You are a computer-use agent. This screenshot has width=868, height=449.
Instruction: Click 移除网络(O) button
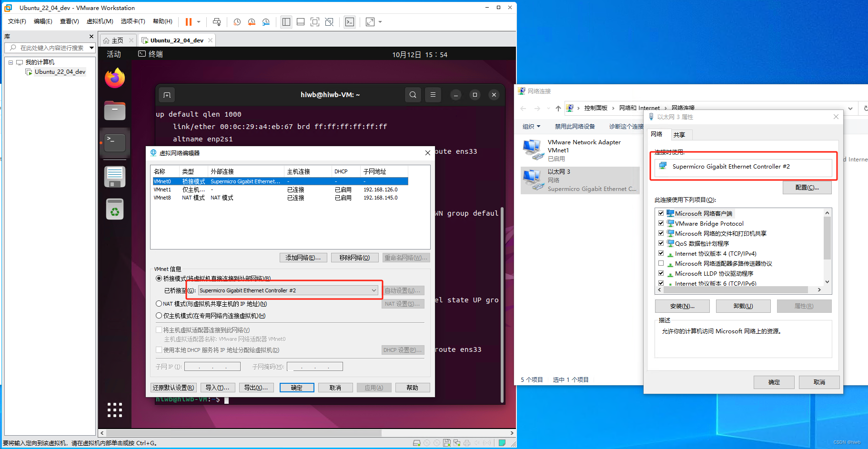(354, 258)
